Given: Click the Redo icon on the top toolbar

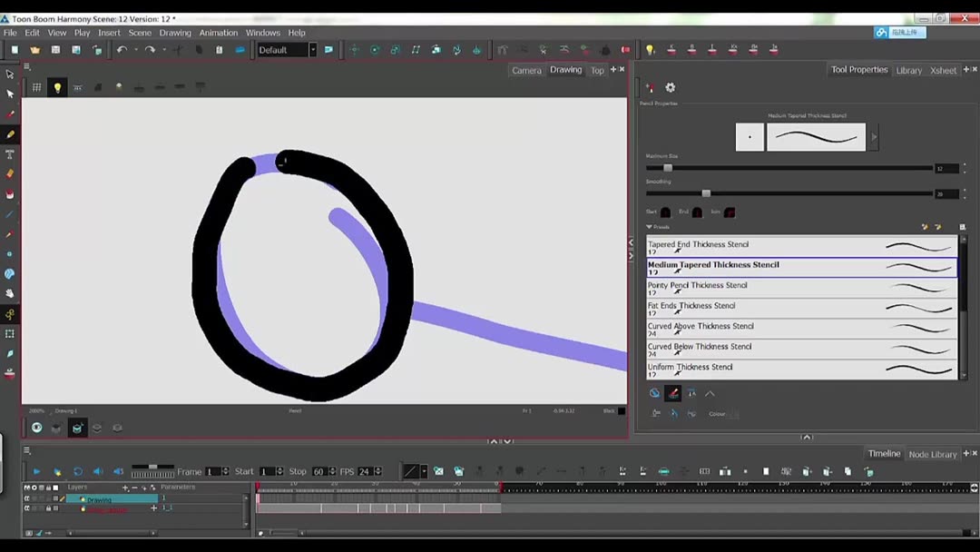Looking at the screenshot, I should click(150, 50).
